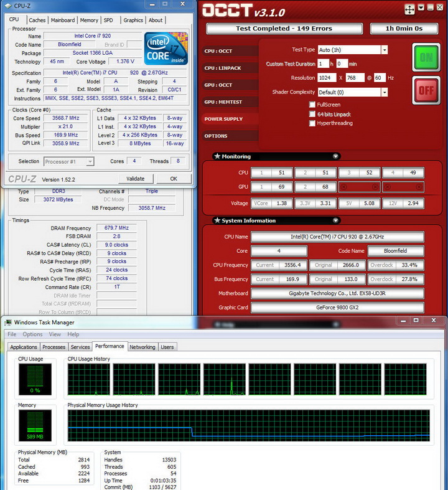
Task: Toggle the Hyperthreading checkbox
Action: tap(312, 123)
